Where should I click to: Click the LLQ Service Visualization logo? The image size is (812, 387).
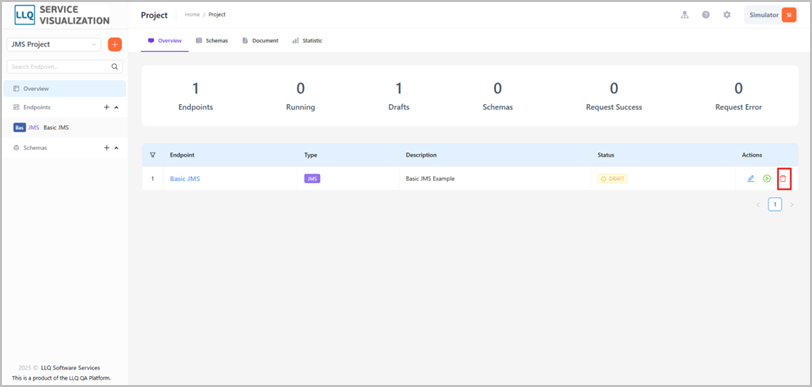click(62, 15)
